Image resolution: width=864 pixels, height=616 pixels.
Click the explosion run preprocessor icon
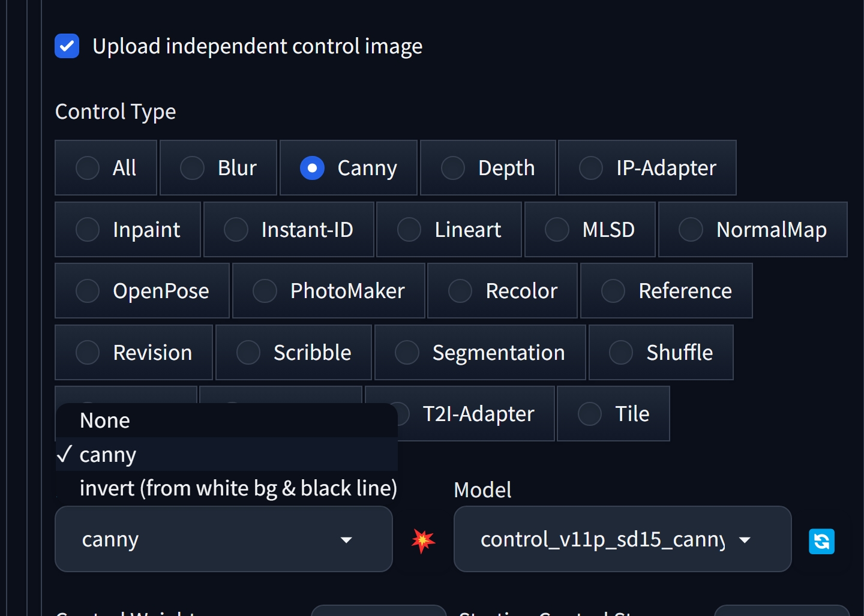423,540
